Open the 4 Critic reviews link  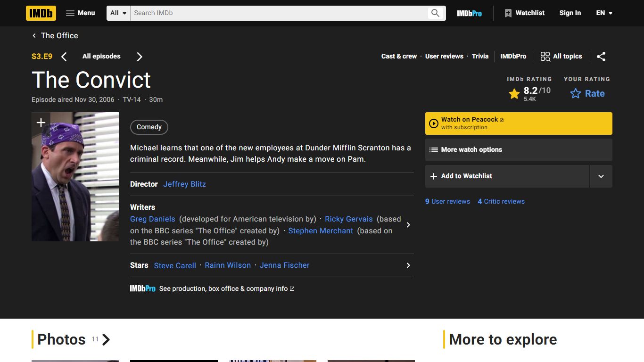(501, 201)
